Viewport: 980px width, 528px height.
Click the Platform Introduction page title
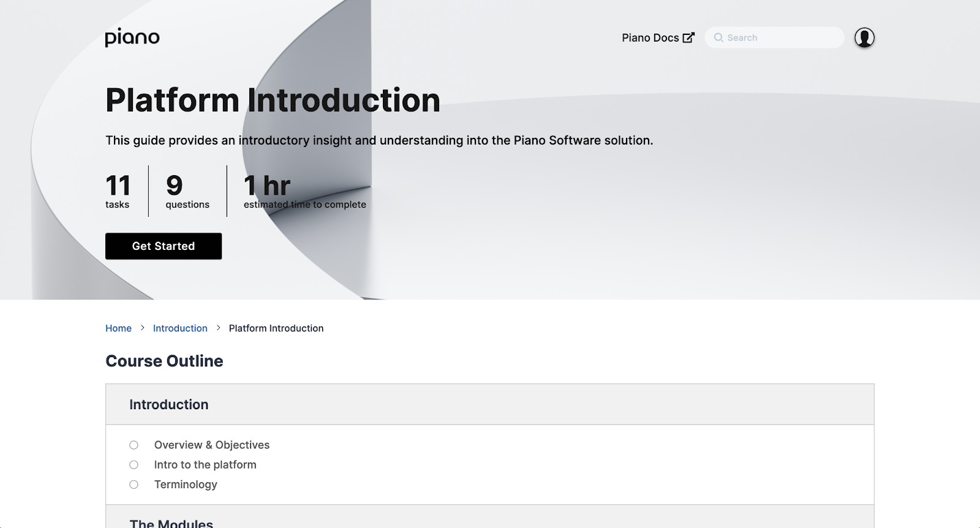coord(273,100)
